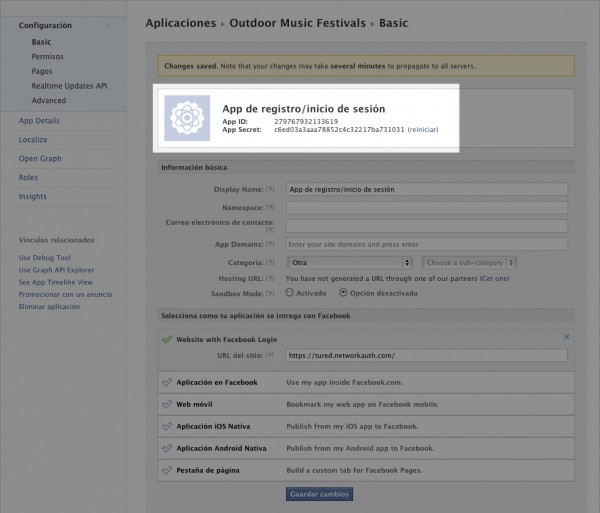Select the Activado sandbox radio button
Viewport: 600px width, 513px height.
tap(290, 293)
